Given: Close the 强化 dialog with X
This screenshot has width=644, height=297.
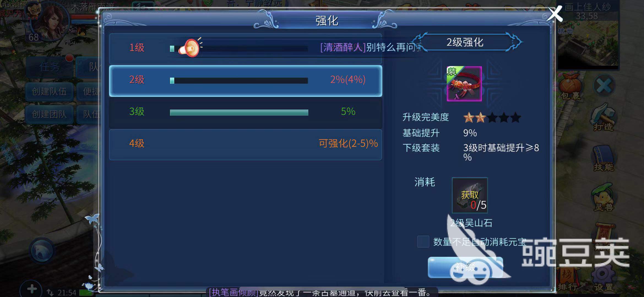Looking at the screenshot, I should [554, 14].
